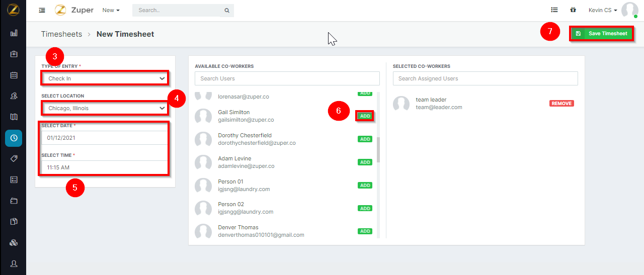Open the dashboard bar chart icon in sidebar

tap(14, 33)
